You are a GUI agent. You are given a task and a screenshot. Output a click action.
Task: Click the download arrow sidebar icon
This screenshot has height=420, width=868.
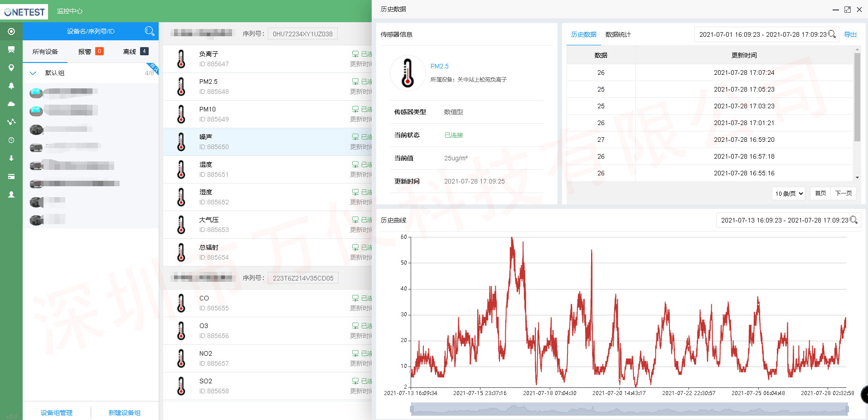pyautogui.click(x=11, y=158)
